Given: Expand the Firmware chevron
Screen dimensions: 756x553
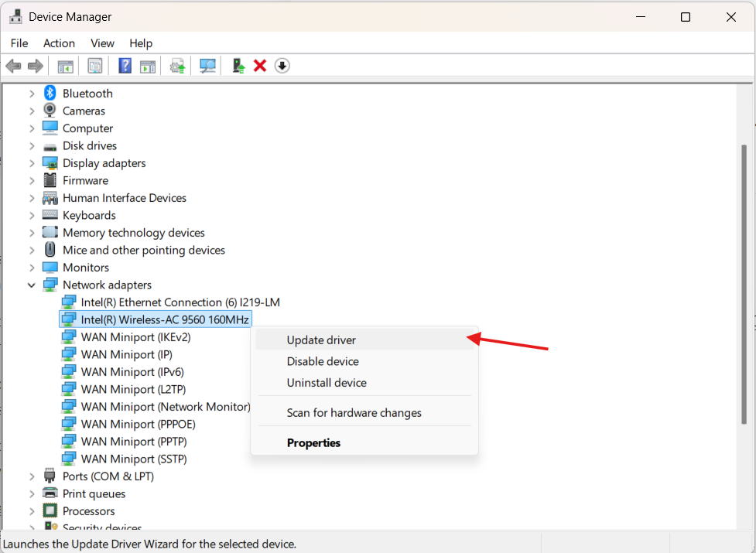Looking at the screenshot, I should tap(32, 180).
